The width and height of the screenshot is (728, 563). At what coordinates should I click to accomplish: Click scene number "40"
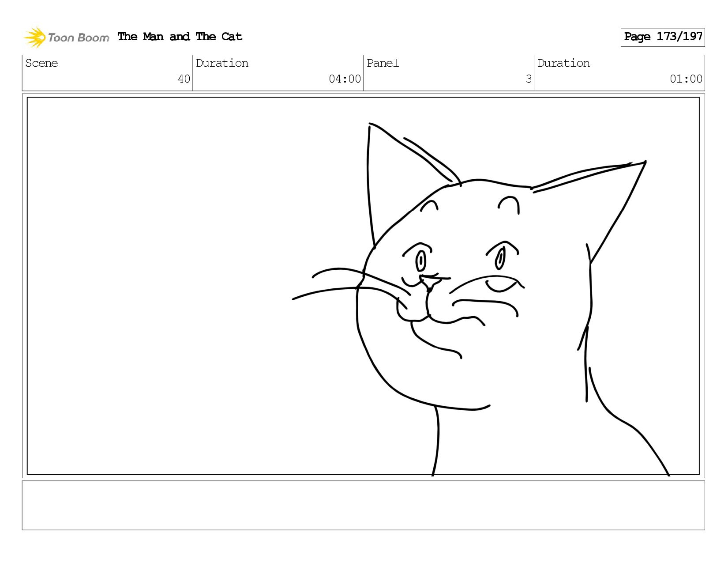tap(184, 79)
